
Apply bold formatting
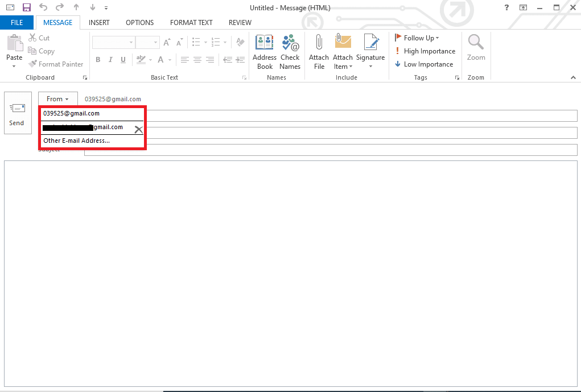(x=97, y=59)
